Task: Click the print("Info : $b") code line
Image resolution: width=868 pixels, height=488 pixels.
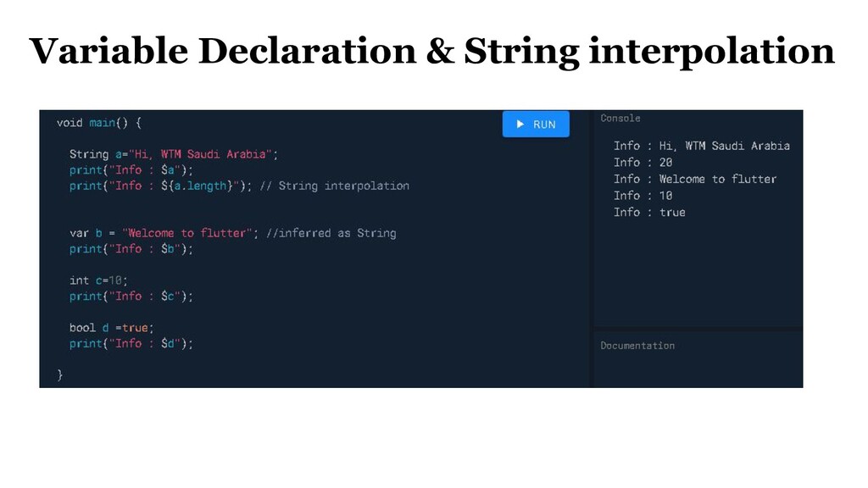Action: pyautogui.click(x=131, y=249)
